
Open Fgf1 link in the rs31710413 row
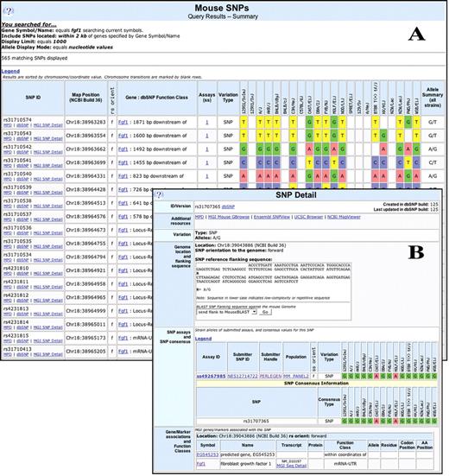(x=123, y=352)
